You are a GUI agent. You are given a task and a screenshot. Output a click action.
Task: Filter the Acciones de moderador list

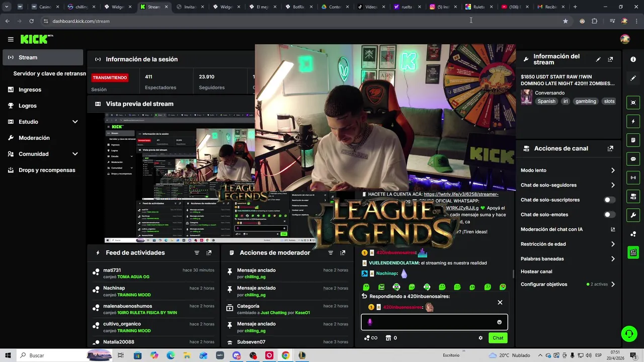pos(331,253)
